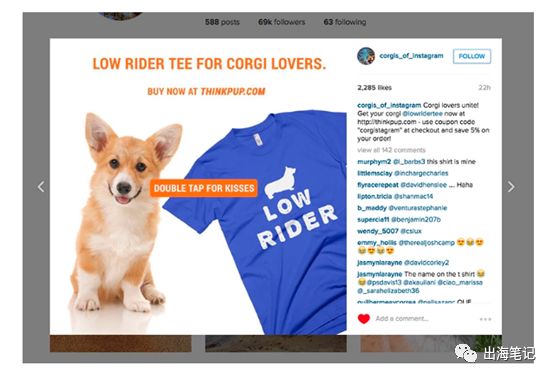Viewport: 553px width, 379px height.
Task: Click the corgi t-shirt post image
Action: coord(198,186)
